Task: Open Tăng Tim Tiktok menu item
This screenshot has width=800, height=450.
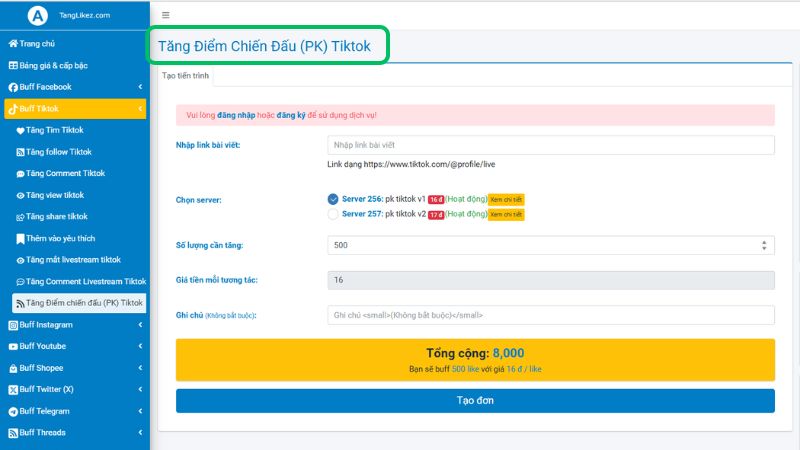Action: (79, 130)
